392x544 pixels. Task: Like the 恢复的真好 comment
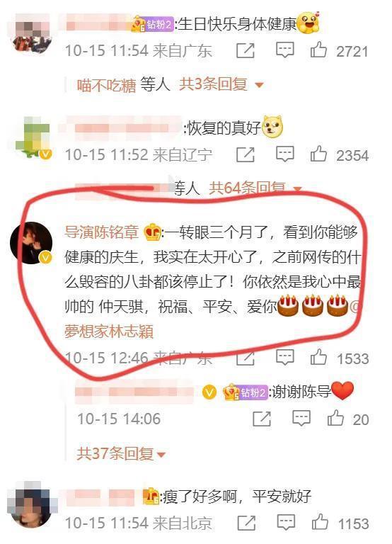[318, 154]
